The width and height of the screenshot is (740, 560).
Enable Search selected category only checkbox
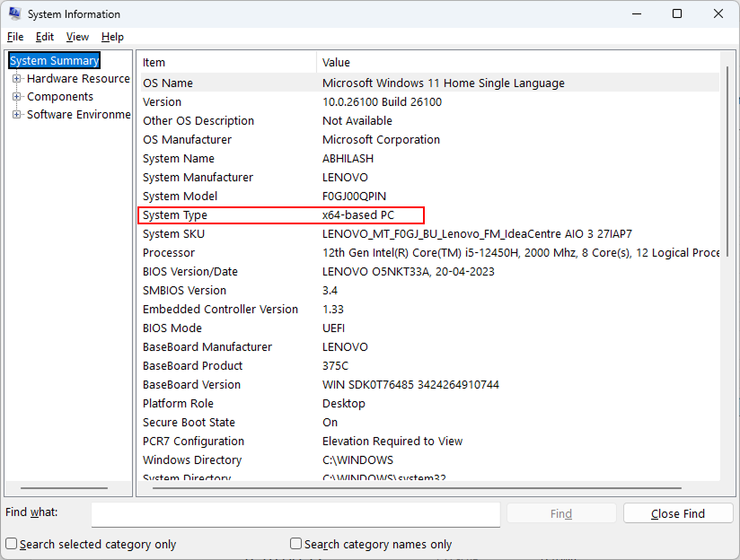click(x=12, y=544)
